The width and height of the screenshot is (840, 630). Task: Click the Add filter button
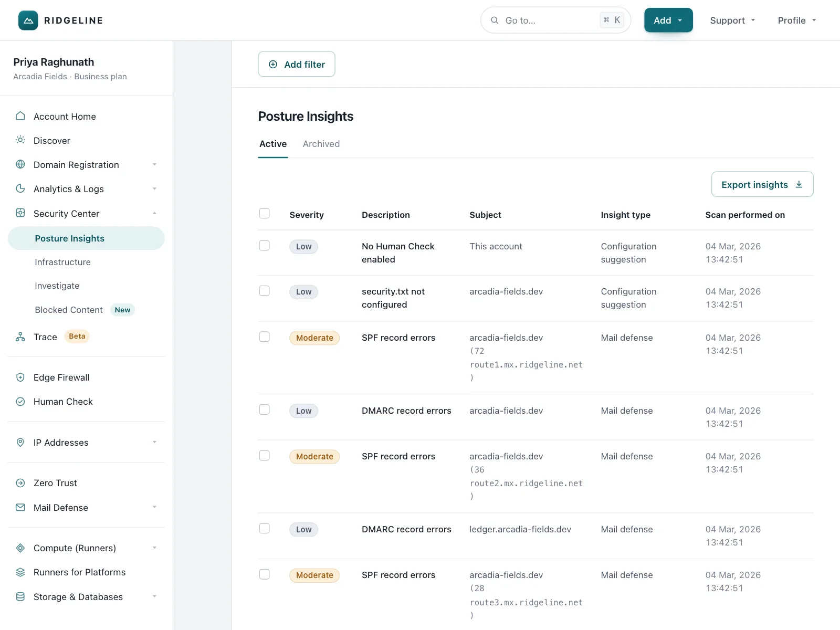point(297,64)
